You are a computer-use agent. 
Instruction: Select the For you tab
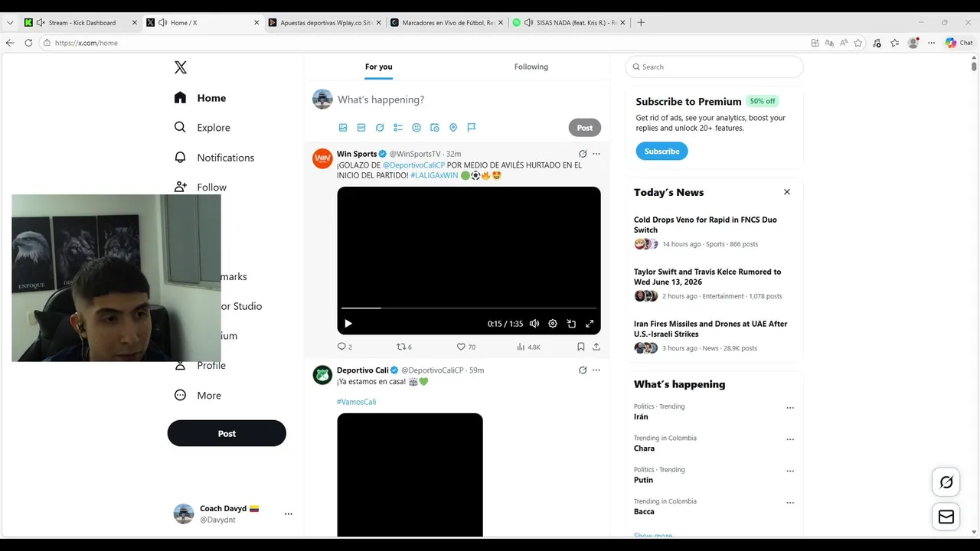378,67
